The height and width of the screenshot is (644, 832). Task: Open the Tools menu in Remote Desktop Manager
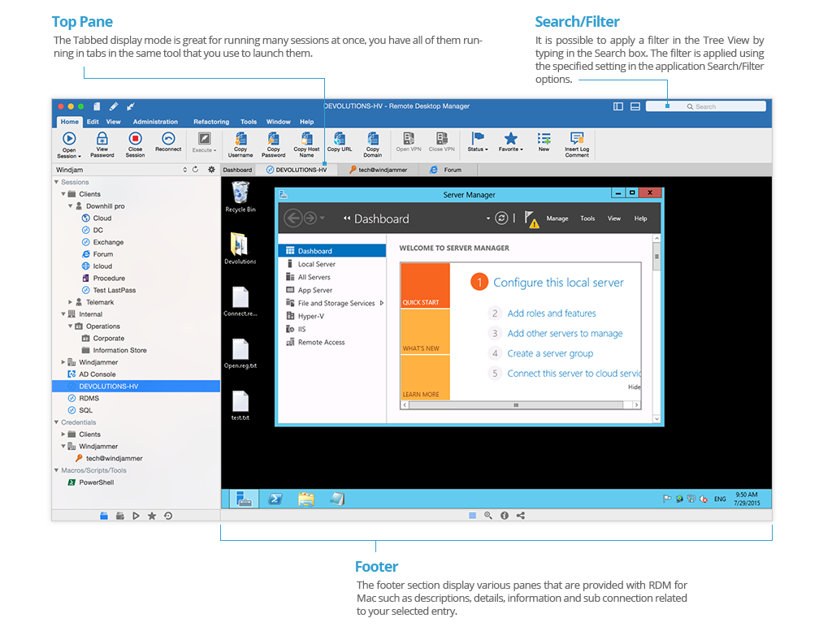249,122
